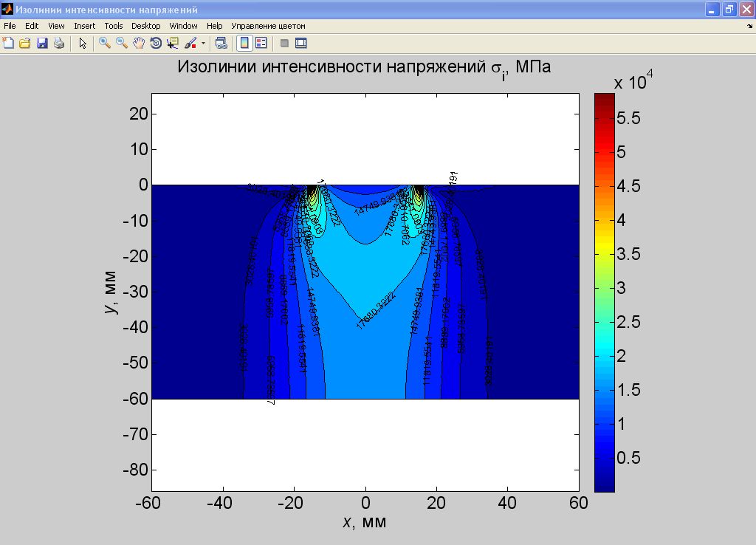The width and height of the screenshot is (756, 545).
Task: Toggle the Edit Plot arrow tool
Action: (83, 44)
